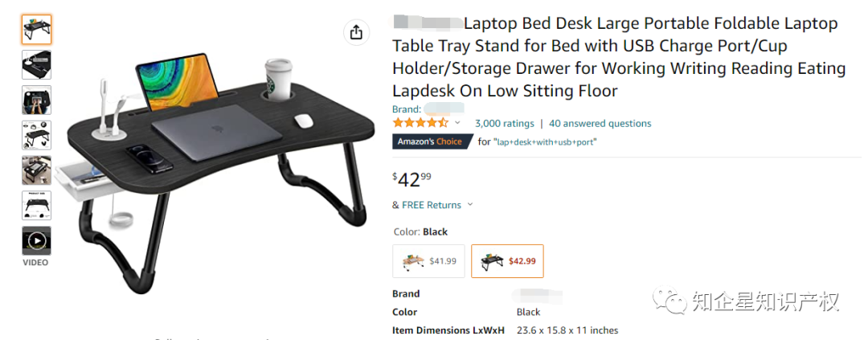The width and height of the screenshot is (868, 340).
Task: Expand the star rating breakdown chevron
Action: point(458,123)
